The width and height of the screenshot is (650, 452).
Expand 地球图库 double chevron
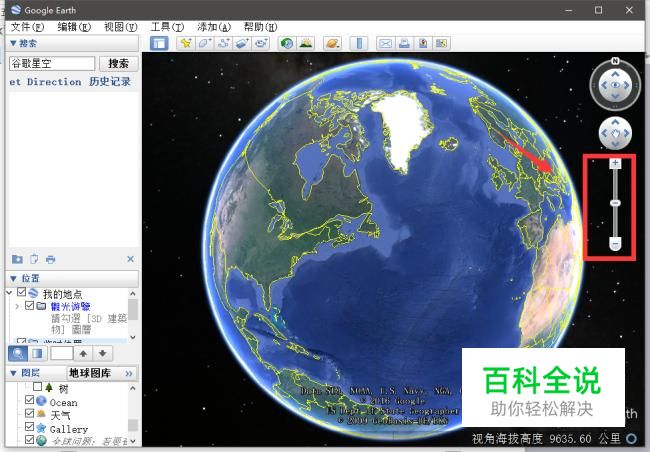tap(129, 374)
